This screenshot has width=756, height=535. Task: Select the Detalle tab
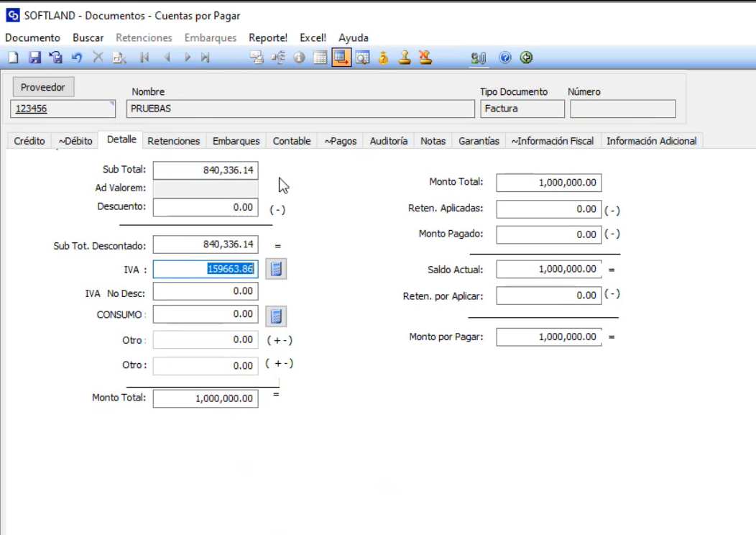121,140
